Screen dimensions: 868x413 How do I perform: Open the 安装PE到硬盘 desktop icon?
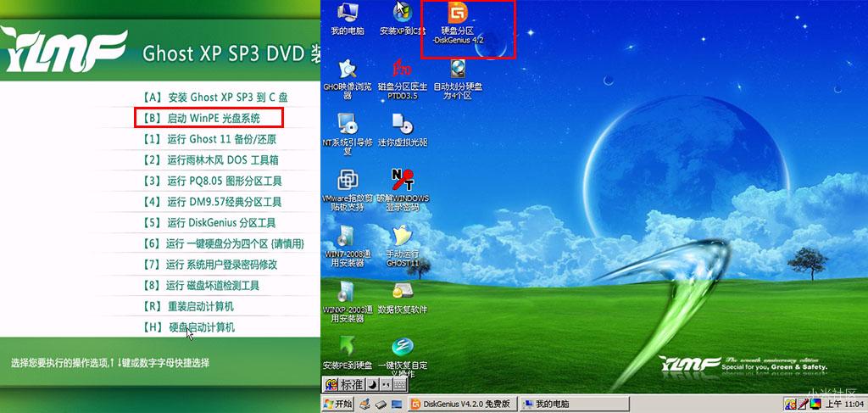(347, 353)
